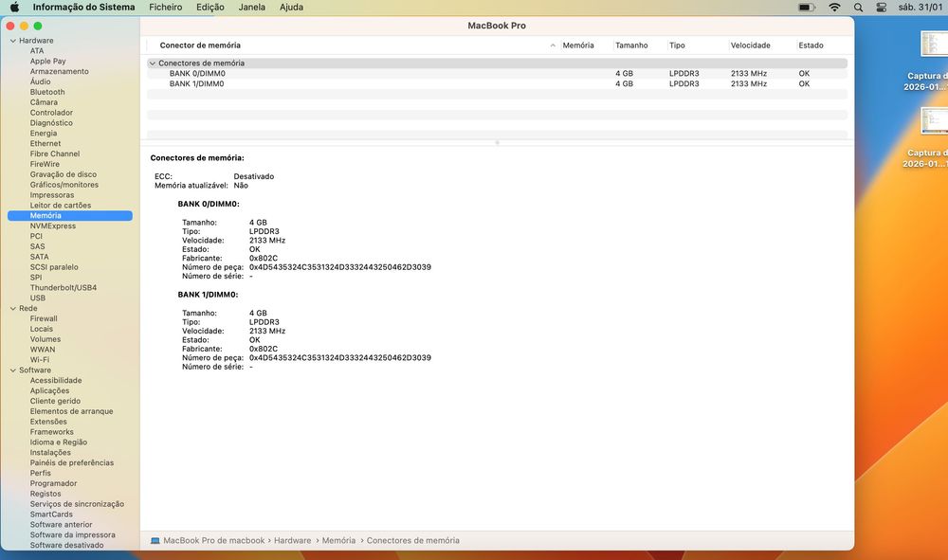This screenshot has height=560, width=948.
Task: Select Gravação de disco in the sidebar
Action: 64,174
